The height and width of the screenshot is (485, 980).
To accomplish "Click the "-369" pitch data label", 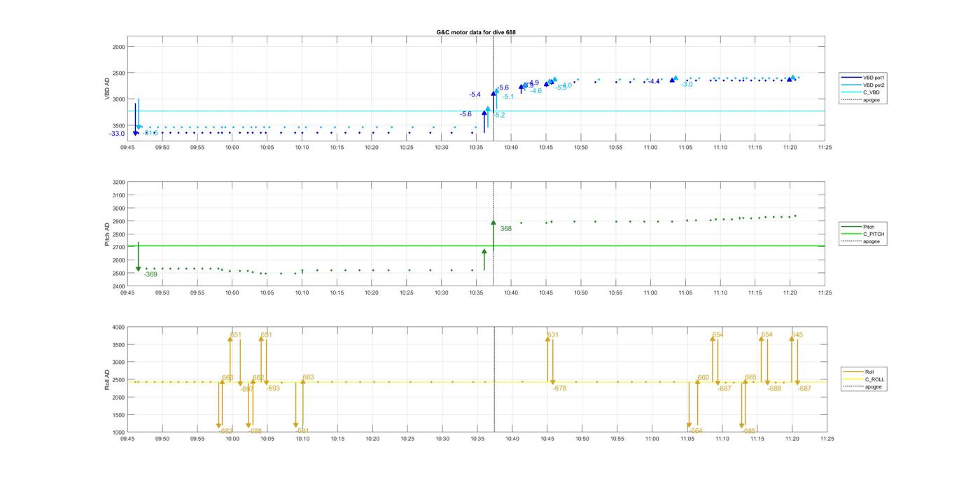I will [x=150, y=274].
